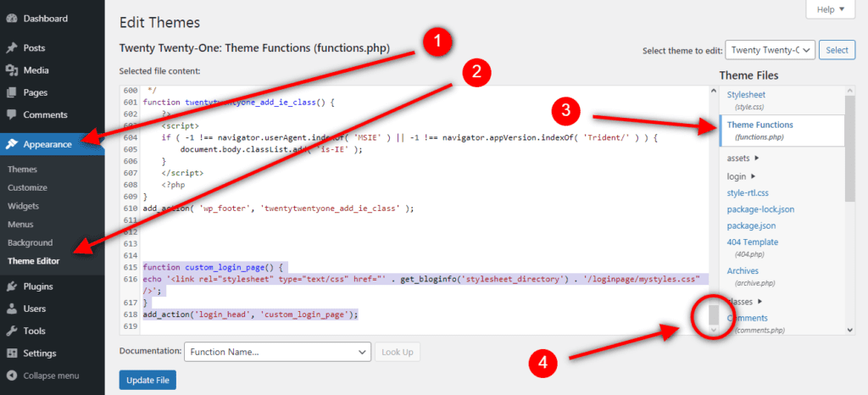Click code line 615 custom_login_page function
The image size is (868, 395).
pyautogui.click(x=213, y=267)
